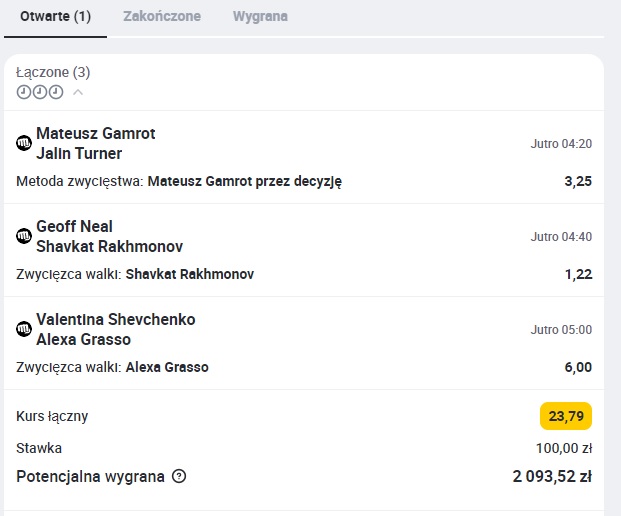Click the Gamrot przez decyzję selection

pyautogui.click(x=245, y=181)
